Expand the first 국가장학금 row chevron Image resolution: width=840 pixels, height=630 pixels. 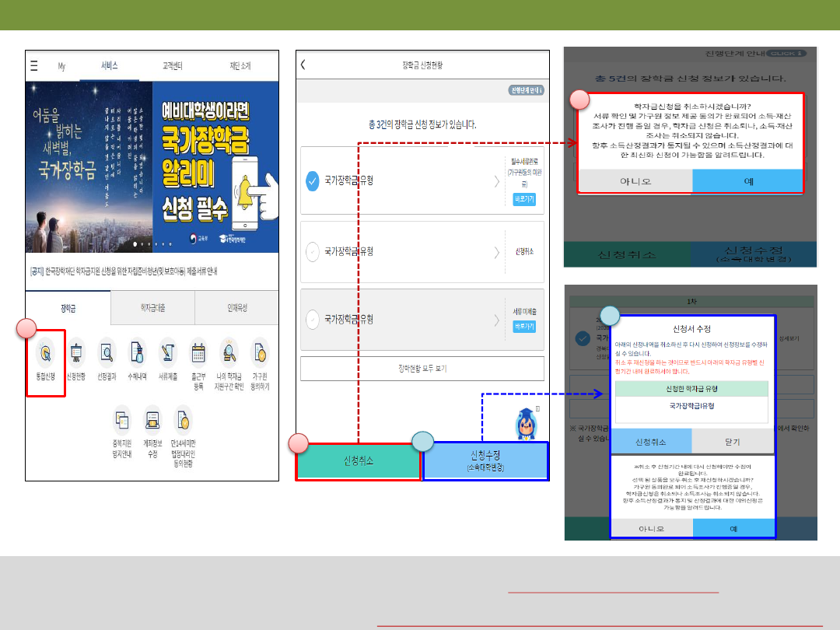coord(496,181)
